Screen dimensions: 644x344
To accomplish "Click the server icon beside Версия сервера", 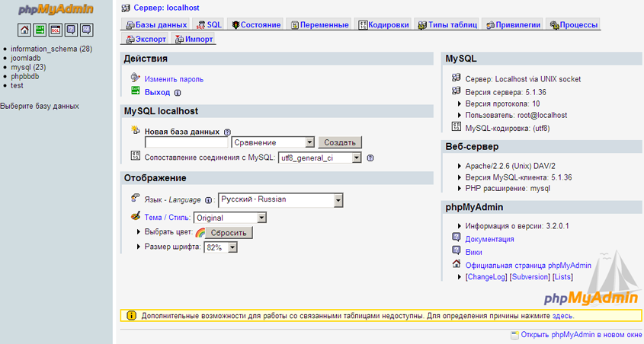I will [457, 91].
